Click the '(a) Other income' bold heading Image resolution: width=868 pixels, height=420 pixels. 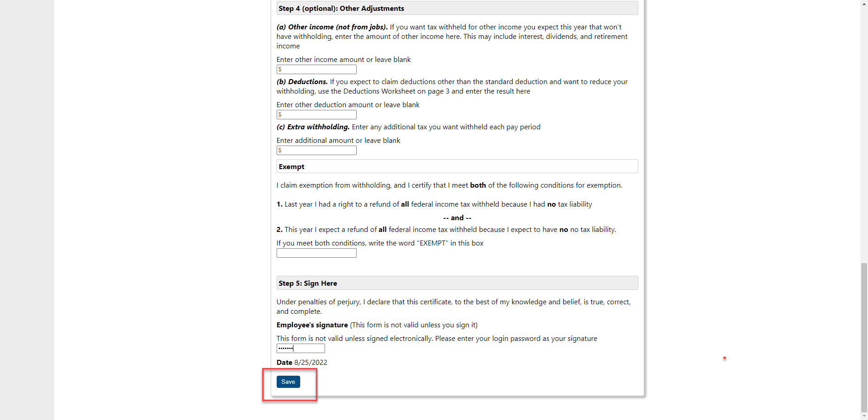pyautogui.click(x=332, y=27)
